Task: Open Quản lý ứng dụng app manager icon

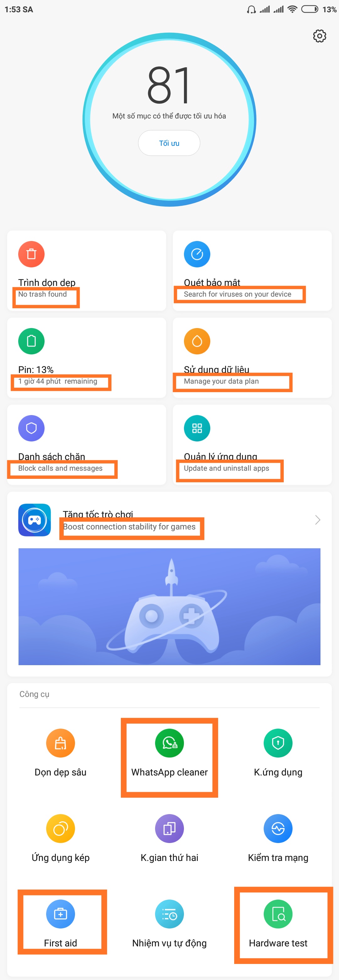Action: [197, 428]
